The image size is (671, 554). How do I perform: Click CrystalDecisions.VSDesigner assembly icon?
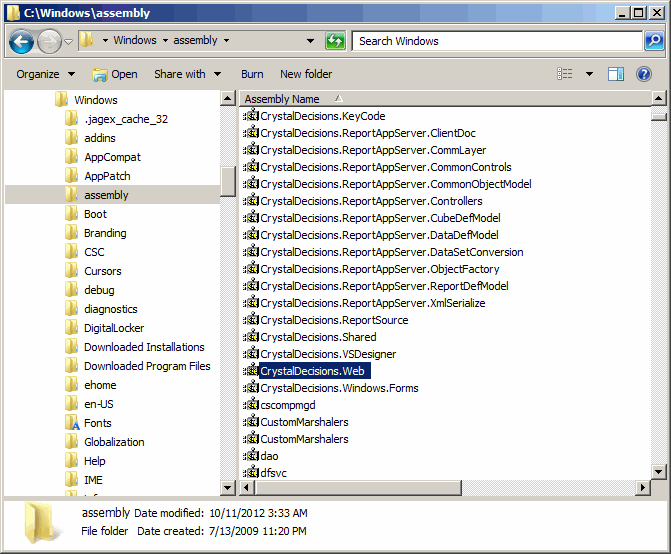pyautogui.click(x=251, y=354)
